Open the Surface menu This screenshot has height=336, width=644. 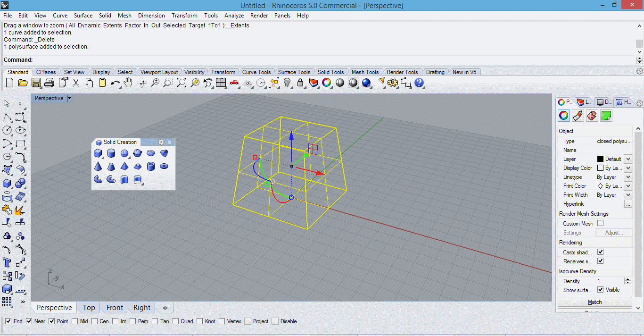[x=83, y=16]
